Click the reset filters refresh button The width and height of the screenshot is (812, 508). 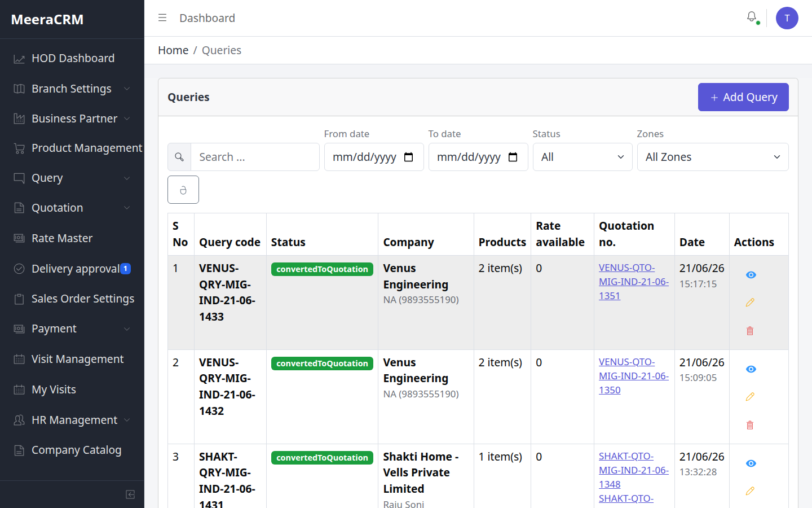tap(183, 190)
